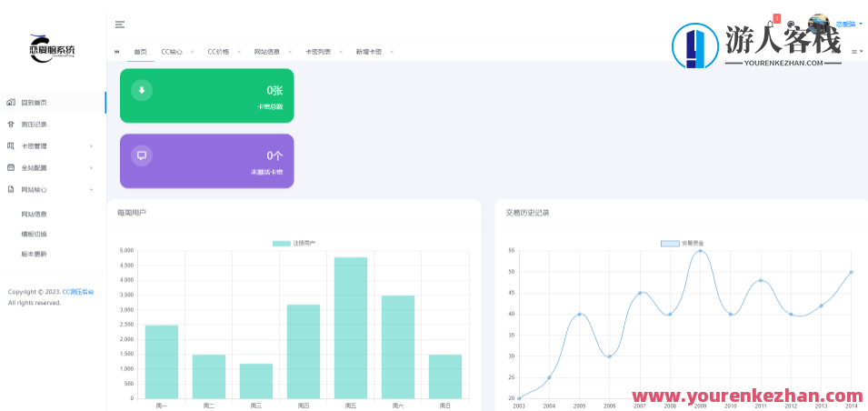Close the CC核心 tab
Image resolution: width=868 pixels, height=411 pixels.
tap(192, 52)
